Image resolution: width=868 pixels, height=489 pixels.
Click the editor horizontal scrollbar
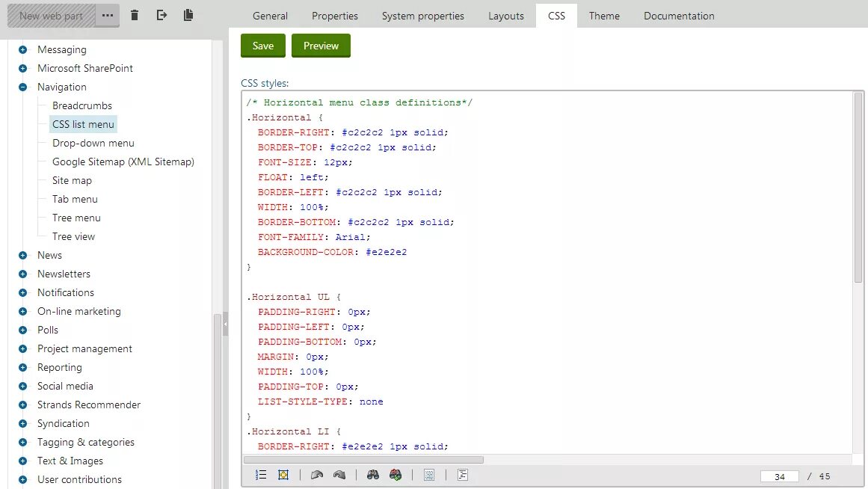point(363,460)
